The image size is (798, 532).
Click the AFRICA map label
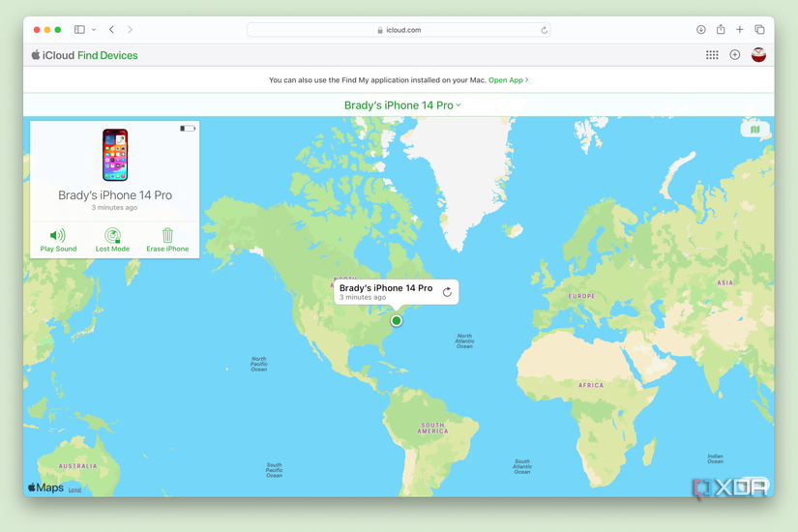(591, 385)
